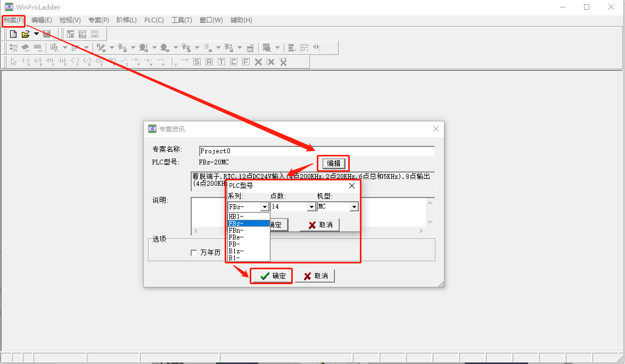Click 取消 in the PLC型号 dialog
The image size is (625, 364).
(319, 225)
